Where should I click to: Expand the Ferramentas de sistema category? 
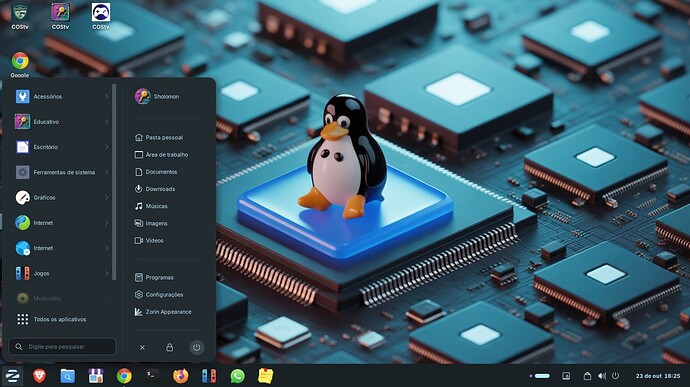pyautogui.click(x=61, y=173)
